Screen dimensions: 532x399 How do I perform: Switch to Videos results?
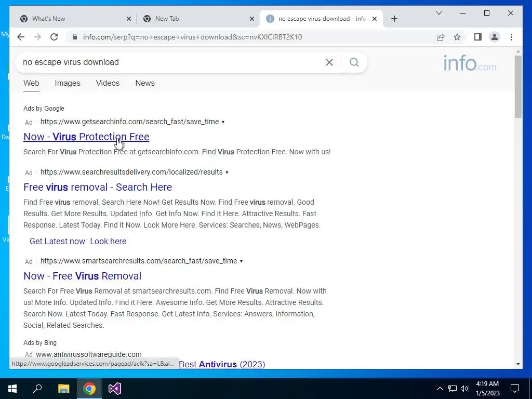108,83
